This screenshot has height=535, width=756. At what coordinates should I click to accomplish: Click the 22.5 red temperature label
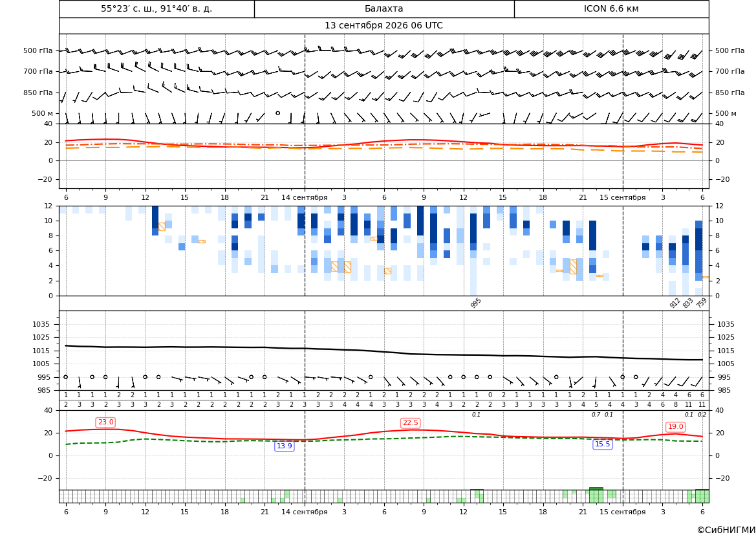(x=410, y=422)
